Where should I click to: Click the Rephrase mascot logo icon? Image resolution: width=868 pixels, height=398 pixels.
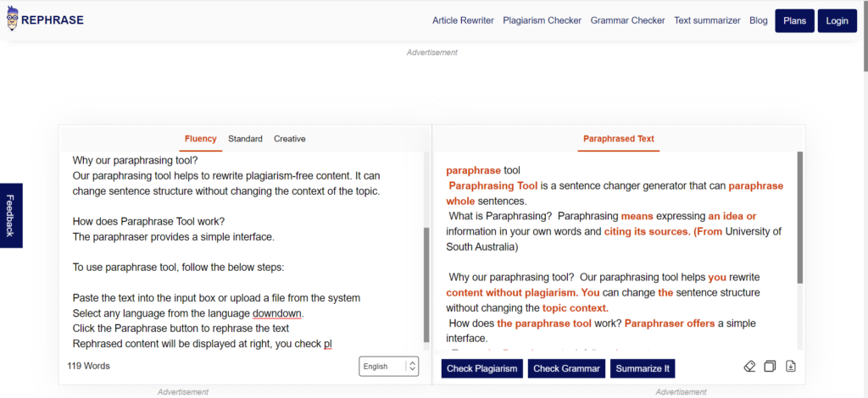[13, 19]
